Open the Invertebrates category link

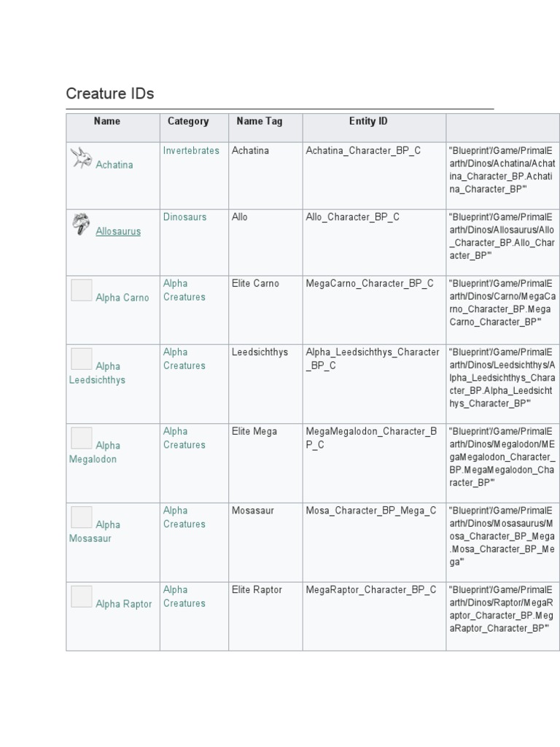pos(191,150)
